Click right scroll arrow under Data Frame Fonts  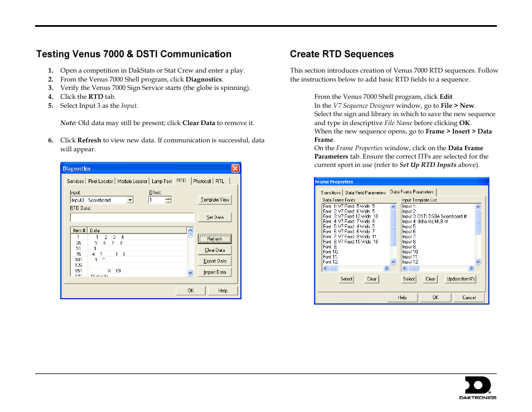coord(386,269)
